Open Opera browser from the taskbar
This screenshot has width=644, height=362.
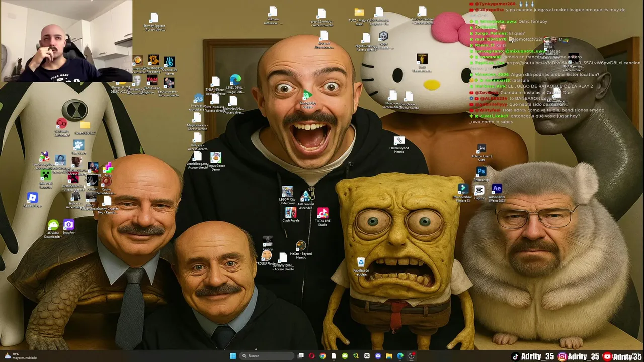tap(312, 356)
